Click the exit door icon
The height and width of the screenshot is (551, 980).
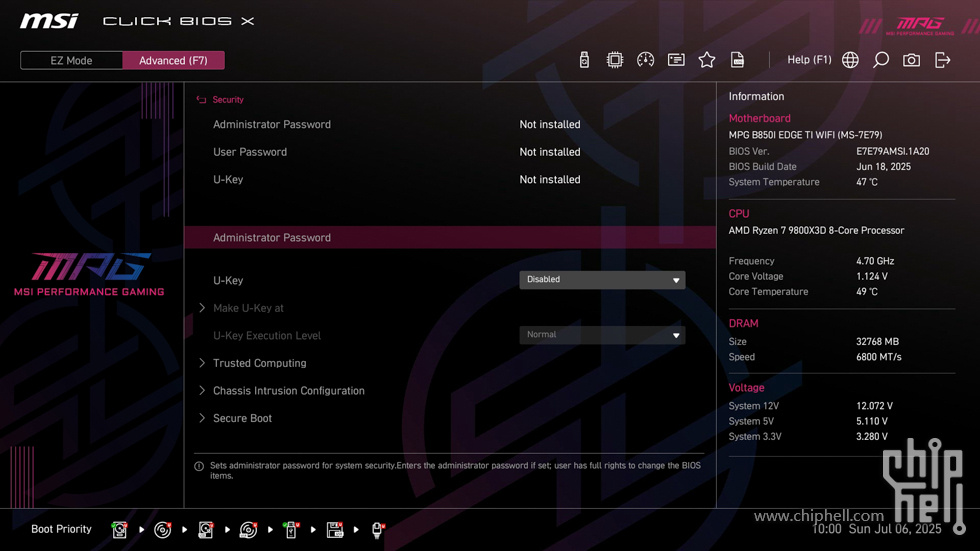click(x=942, y=60)
